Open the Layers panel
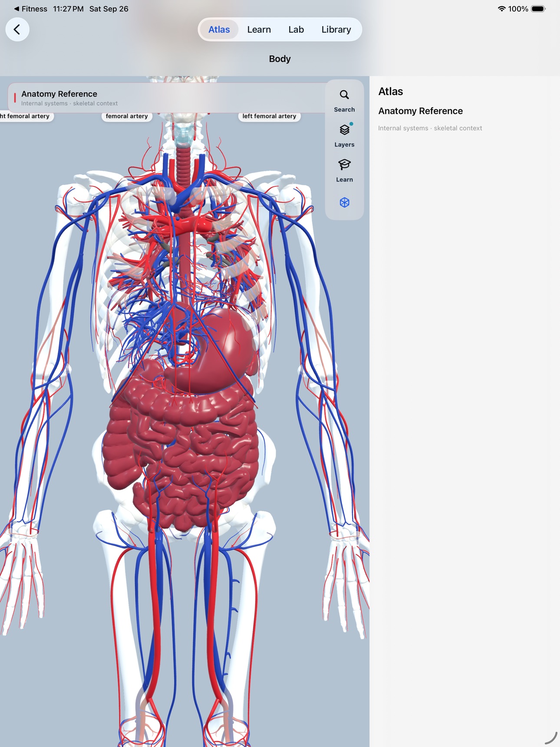Image resolution: width=560 pixels, height=747 pixels. (x=344, y=136)
